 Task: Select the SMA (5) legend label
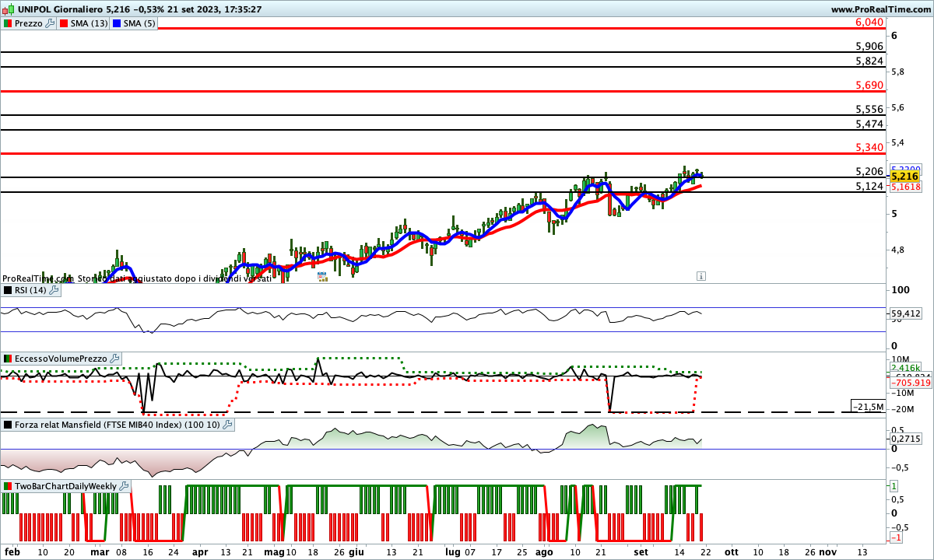[141, 23]
